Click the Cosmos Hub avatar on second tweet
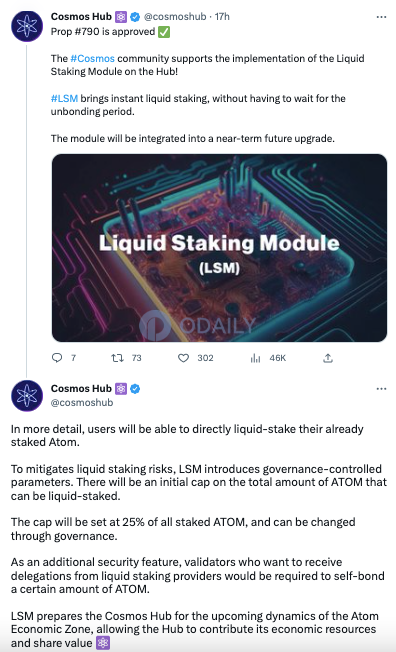Screen dimensions: 396x652 (x=27, y=396)
